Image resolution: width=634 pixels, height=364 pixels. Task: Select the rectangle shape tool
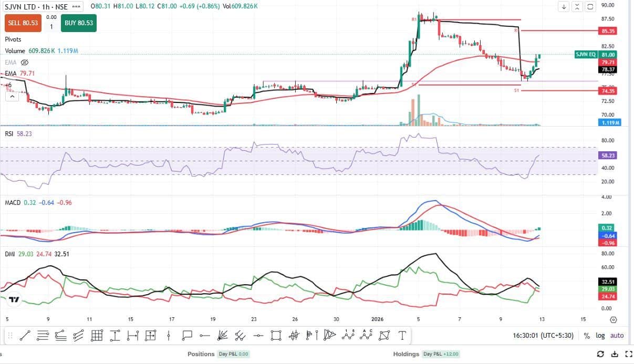pos(276,335)
